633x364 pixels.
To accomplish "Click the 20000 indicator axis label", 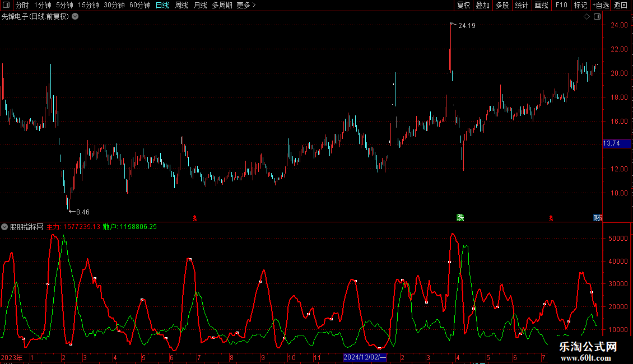I will pyautogui.click(x=618, y=307).
